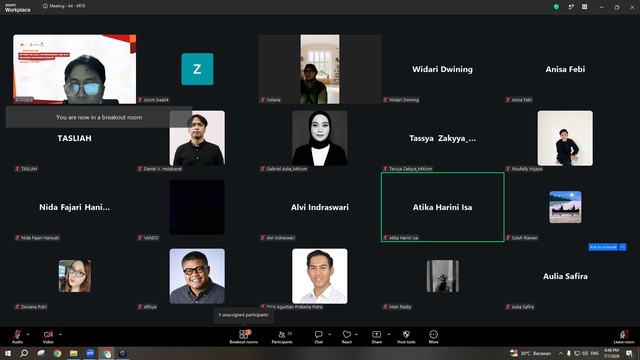Open the Breakout rooms panel
Viewport: 640px width, 360px height.
[x=244, y=337]
